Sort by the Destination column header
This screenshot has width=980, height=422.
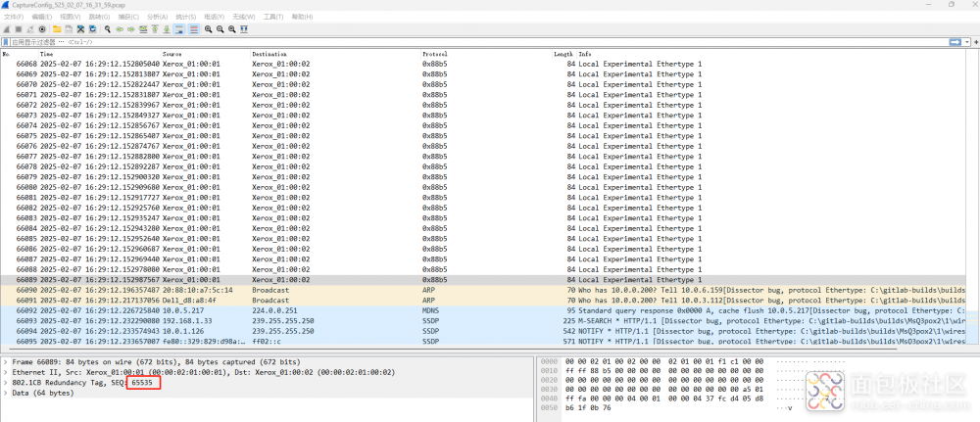[x=335, y=54]
